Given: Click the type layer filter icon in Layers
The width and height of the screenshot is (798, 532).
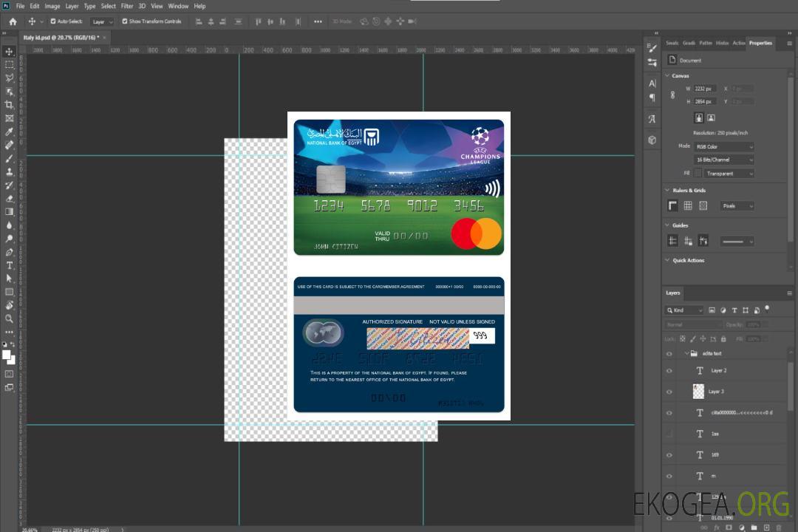Looking at the screenshot, I should coord(734,310).
